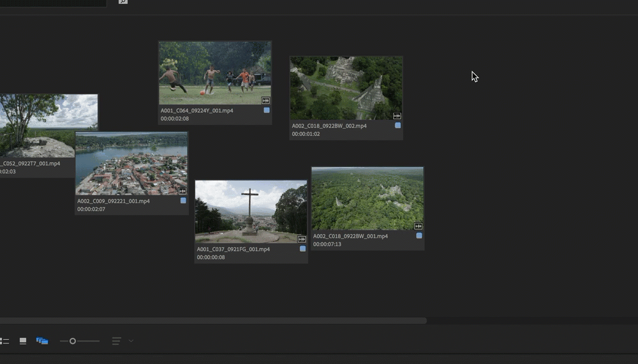
Task: Select the Freeform view icon
Action: click(x=42, y=341)
